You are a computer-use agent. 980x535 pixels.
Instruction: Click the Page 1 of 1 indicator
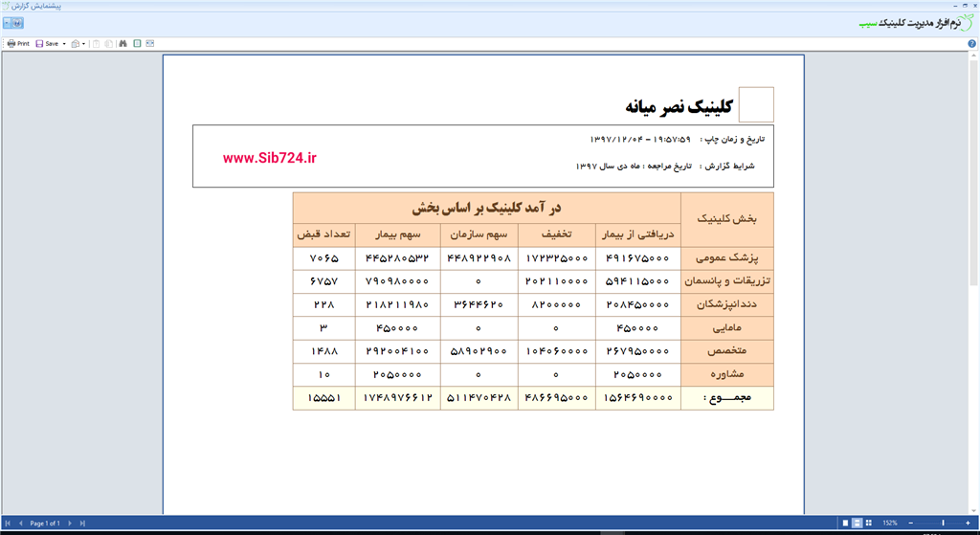tap(45, 524)
